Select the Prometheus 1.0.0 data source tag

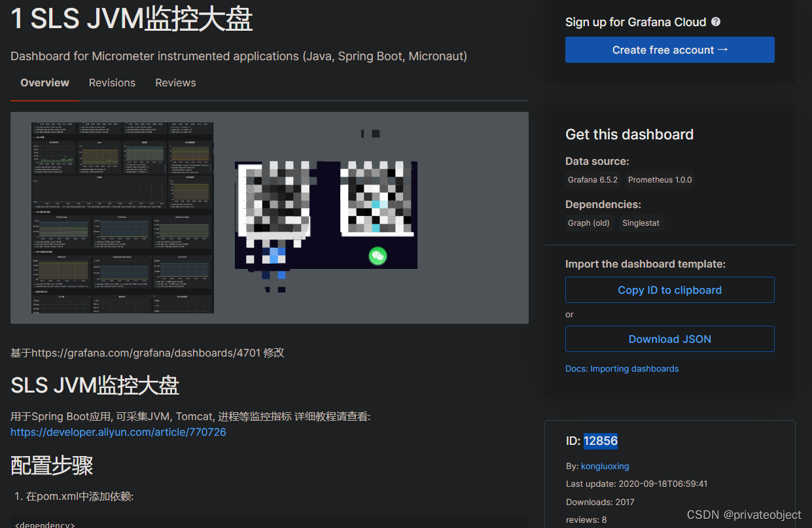click(660, 179)
